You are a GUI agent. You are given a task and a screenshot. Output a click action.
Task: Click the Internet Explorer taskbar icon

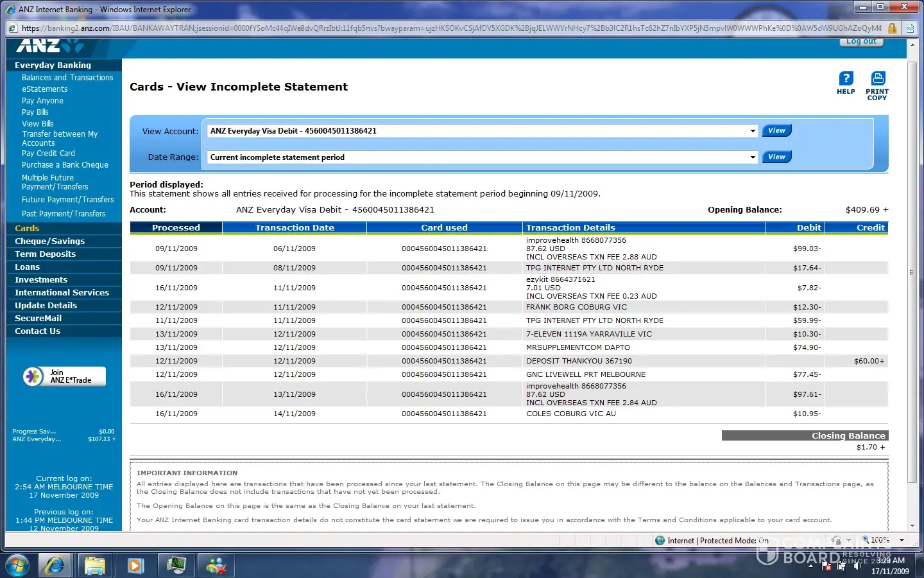click(x=55, y=565)
